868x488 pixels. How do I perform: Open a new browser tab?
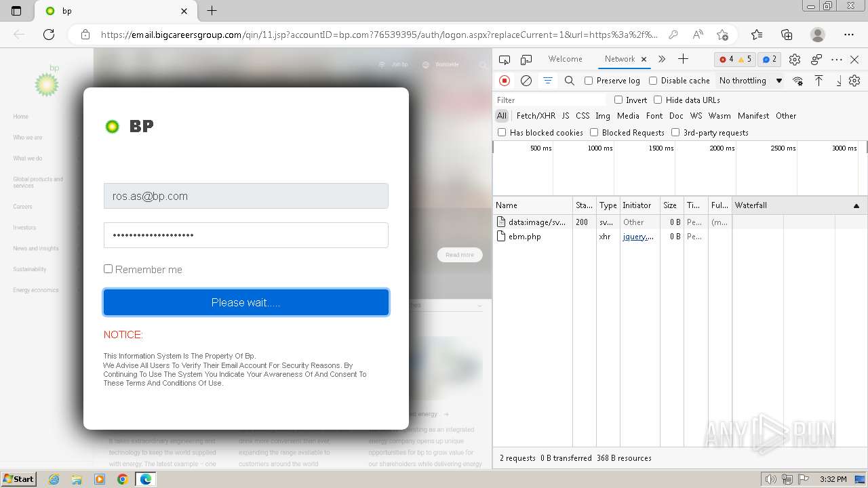(x=212, y=11)
